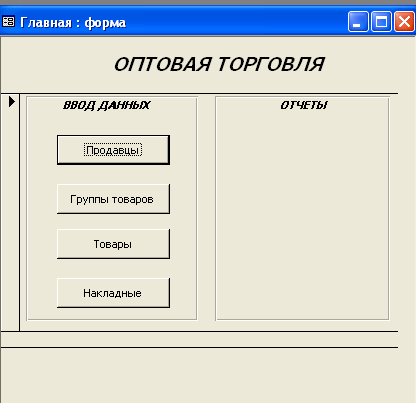Screen dimensions: 416x403
Task: Open the Продавцы data entry form
Action: click(x=113, y=150)
